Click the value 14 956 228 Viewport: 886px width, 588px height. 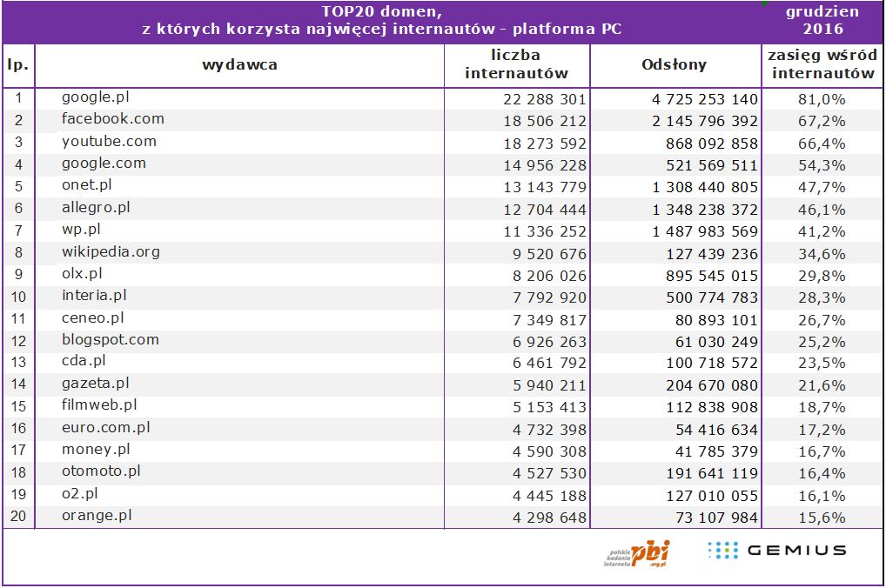tap(545, 165)
